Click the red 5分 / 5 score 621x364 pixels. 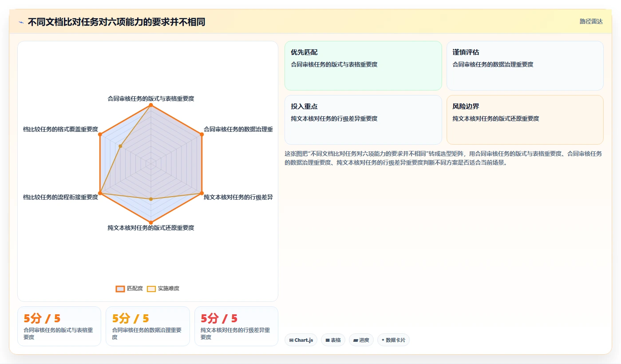219,318
